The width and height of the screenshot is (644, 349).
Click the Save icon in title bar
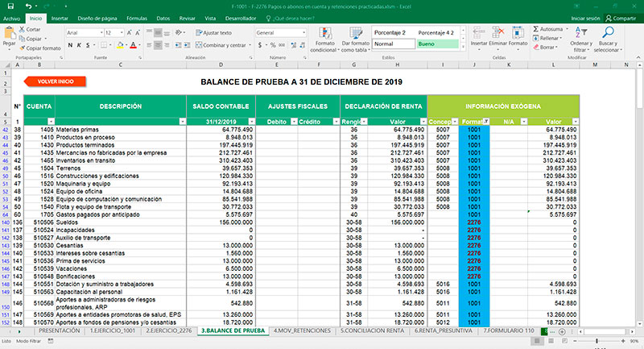[10, 6]
